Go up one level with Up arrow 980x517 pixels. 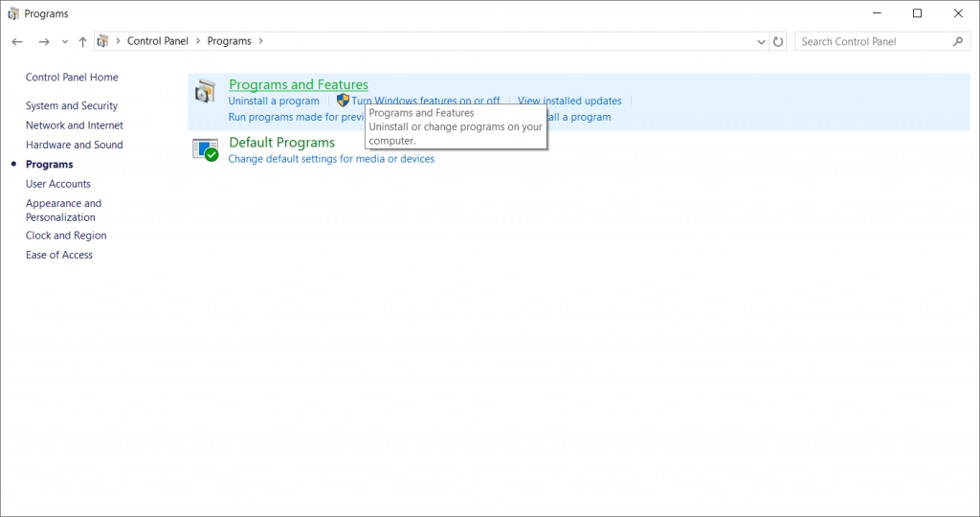(82, 42)
